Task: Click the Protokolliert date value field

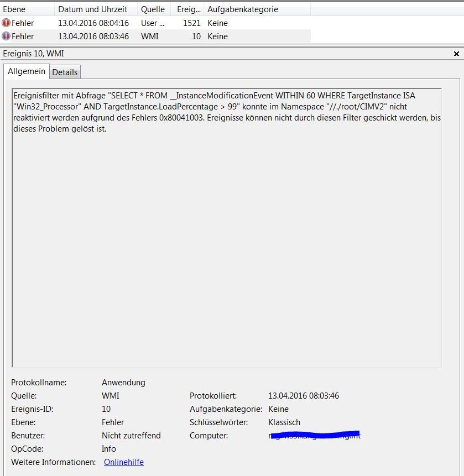Action: (303, 396)
